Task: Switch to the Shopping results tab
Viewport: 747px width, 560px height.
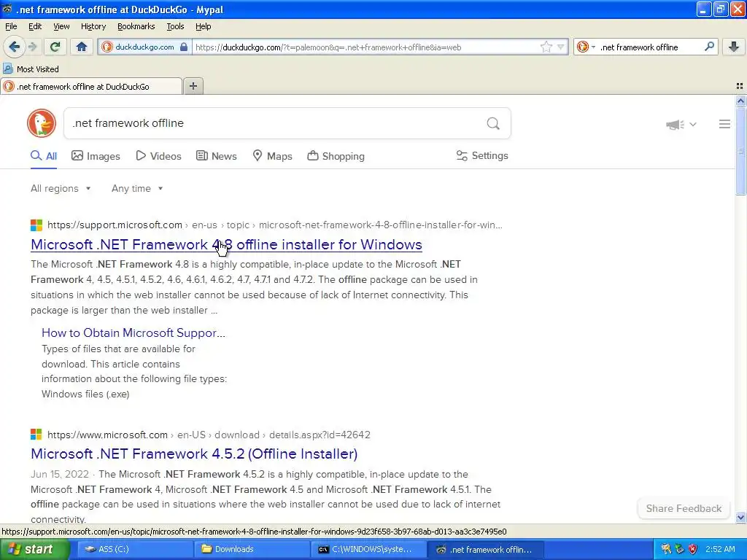Action: pos(336,156)
